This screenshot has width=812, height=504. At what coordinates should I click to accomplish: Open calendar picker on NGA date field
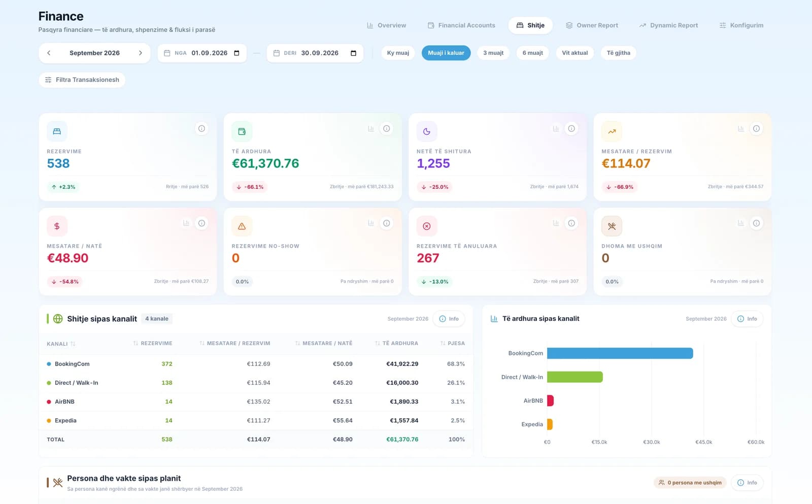coord(236,53)
